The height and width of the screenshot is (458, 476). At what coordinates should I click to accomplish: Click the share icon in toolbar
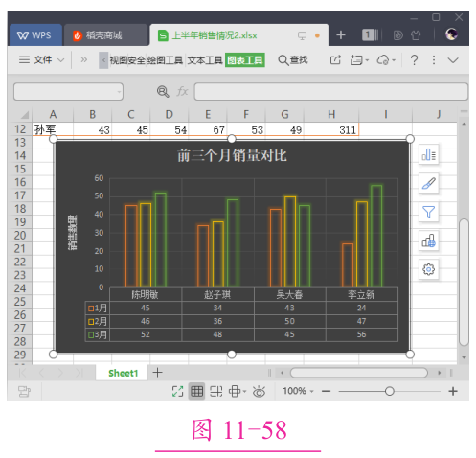[335, 60]
